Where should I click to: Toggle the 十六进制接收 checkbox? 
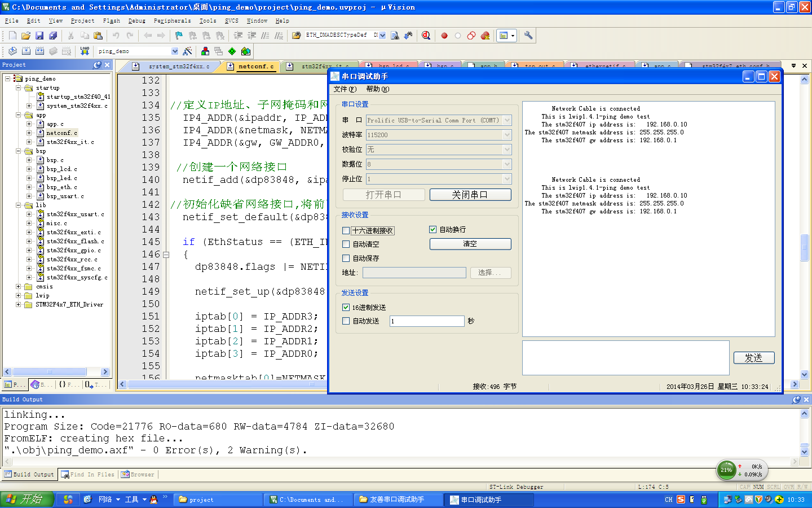point(346,230)
